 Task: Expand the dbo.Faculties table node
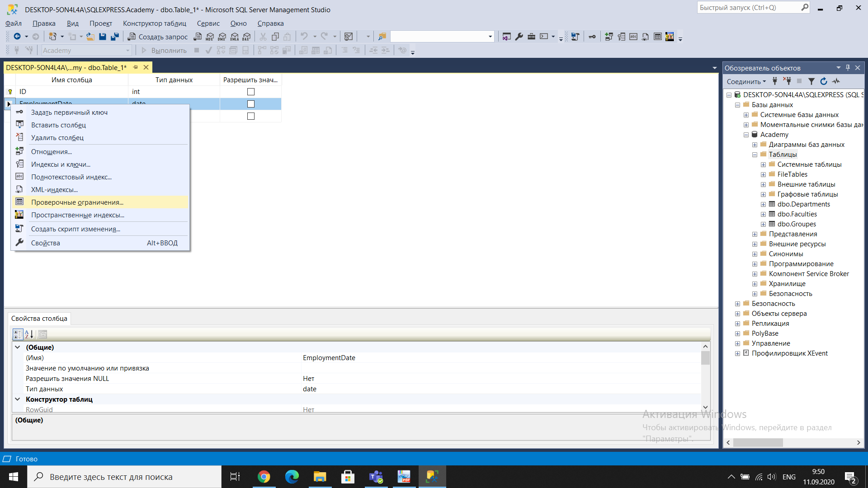[x=763, y=214]
